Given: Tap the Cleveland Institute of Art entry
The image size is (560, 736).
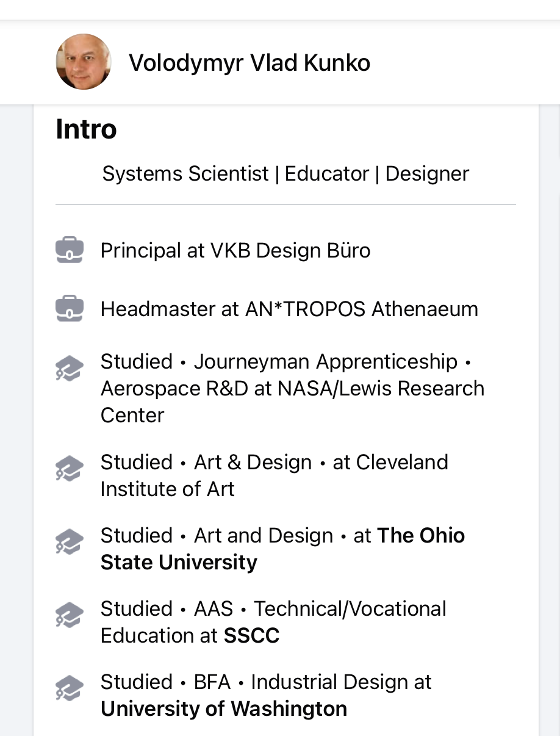Looking at the screenshot, I should pyautogui.click(x=273, y=475).
